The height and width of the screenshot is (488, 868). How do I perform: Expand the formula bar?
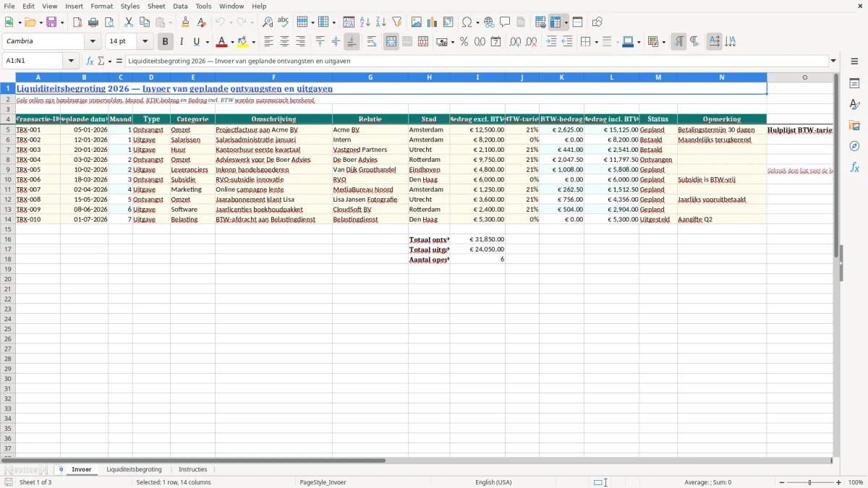(x=833, y=61)
